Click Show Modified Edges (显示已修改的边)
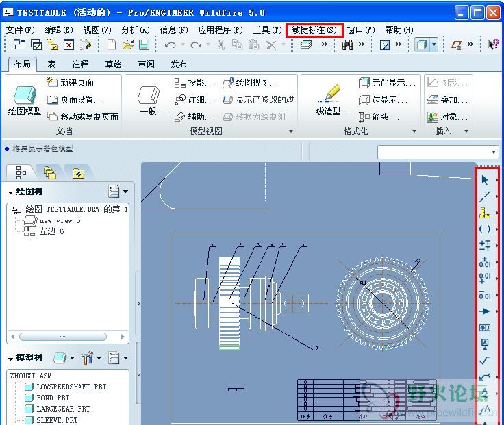This screenshot has height=425, width=504. [259, 100]
